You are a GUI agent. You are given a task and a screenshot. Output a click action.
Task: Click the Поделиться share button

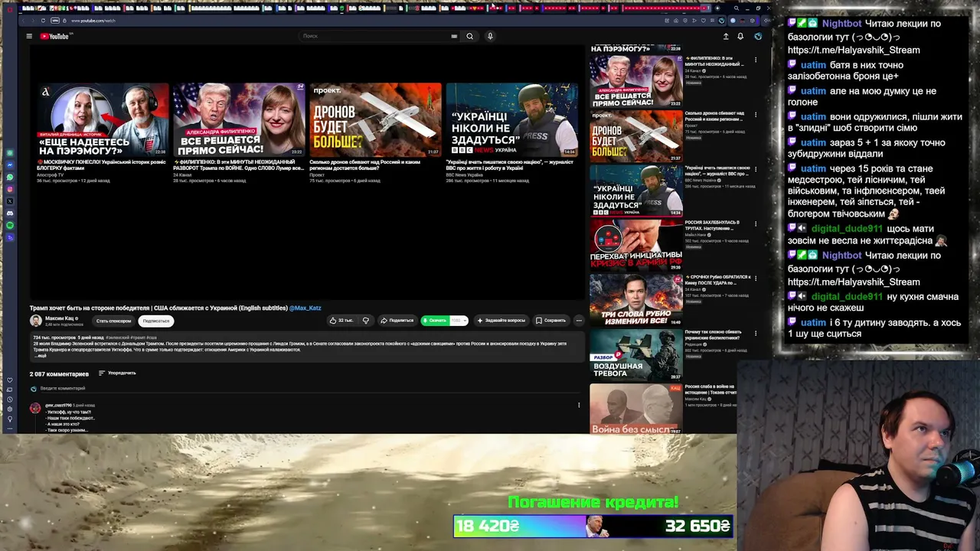(x=397, y=321)
